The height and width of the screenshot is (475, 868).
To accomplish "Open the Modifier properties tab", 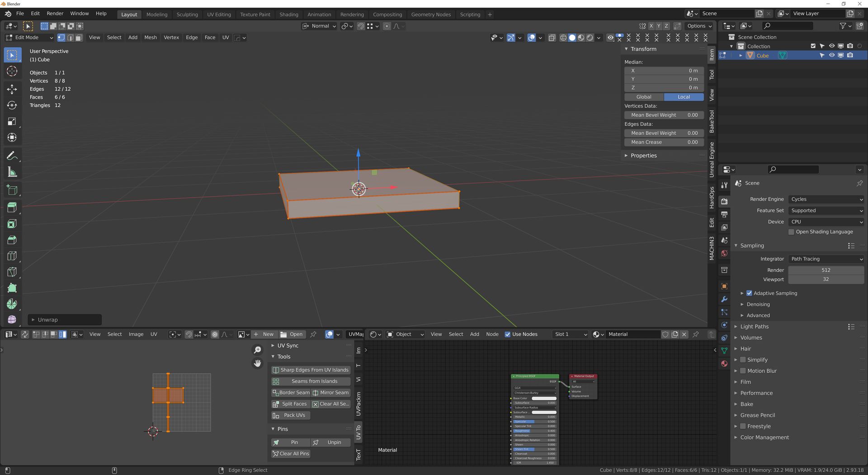I will coord(724,299).
